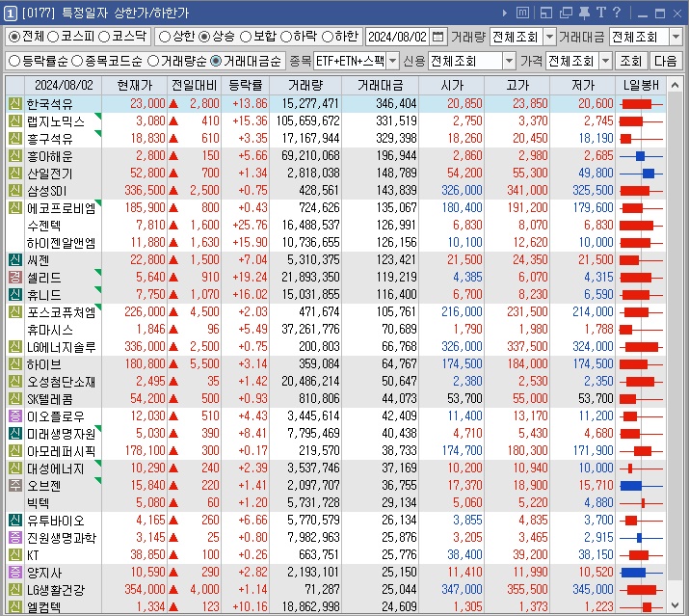Select the 하한 radio button
Viewport: 689px width, 616px height.
coord(328,37)
